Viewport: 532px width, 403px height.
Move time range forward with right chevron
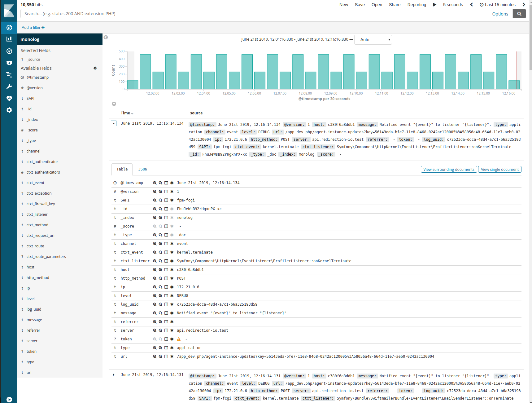(524, 5)
